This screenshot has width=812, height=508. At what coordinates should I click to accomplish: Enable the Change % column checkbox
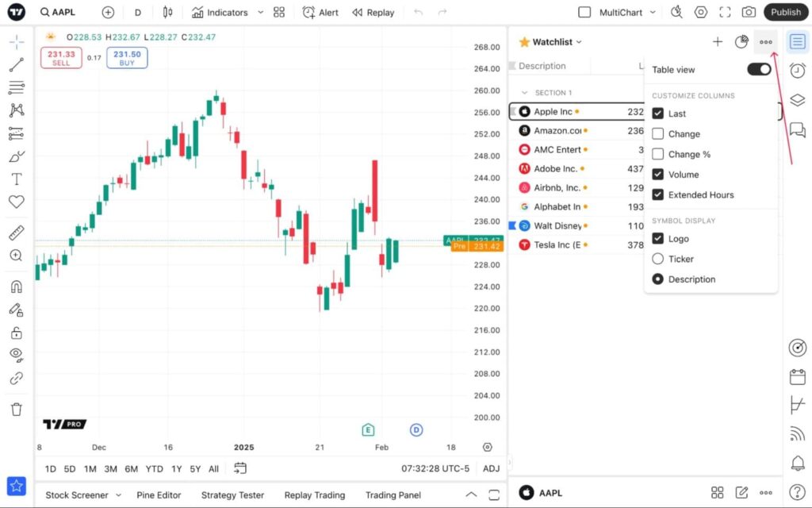[657, 154]
